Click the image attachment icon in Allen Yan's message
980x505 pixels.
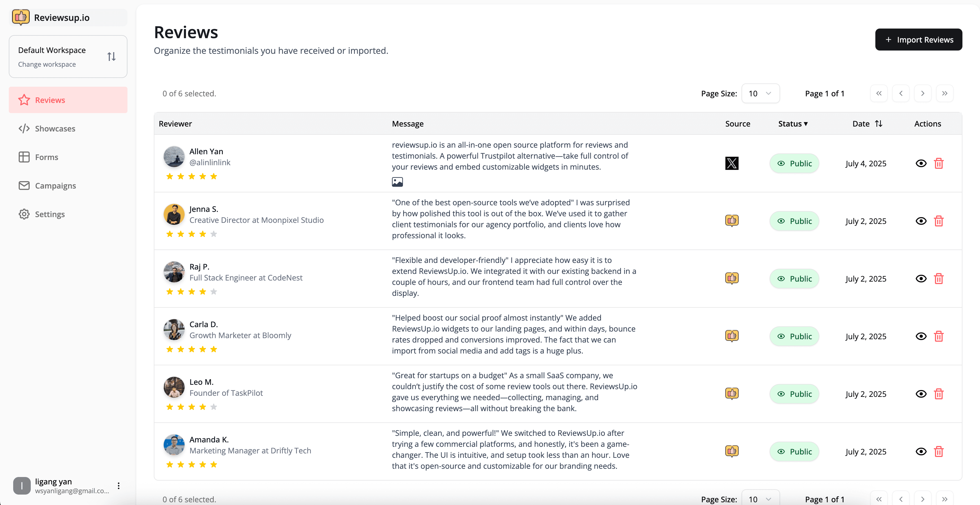[397, 182]
